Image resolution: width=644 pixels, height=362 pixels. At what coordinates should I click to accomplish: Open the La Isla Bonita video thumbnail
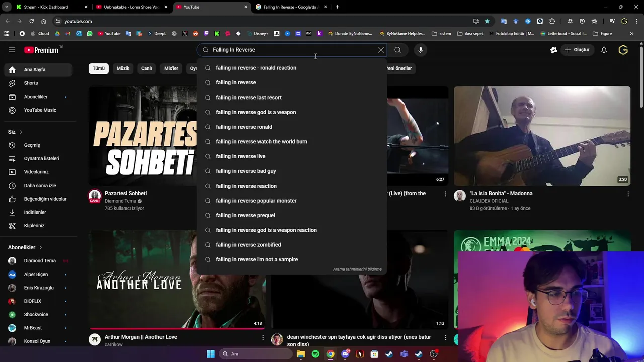542,136
